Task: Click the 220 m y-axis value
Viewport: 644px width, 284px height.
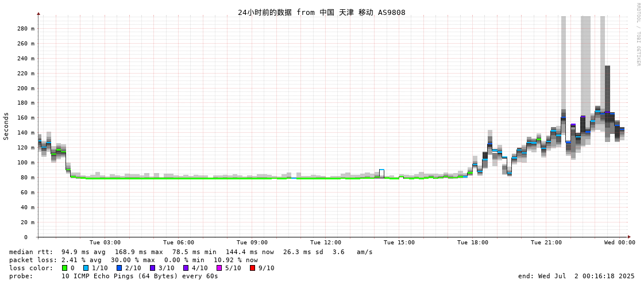Action: click(x=26, y=73)
